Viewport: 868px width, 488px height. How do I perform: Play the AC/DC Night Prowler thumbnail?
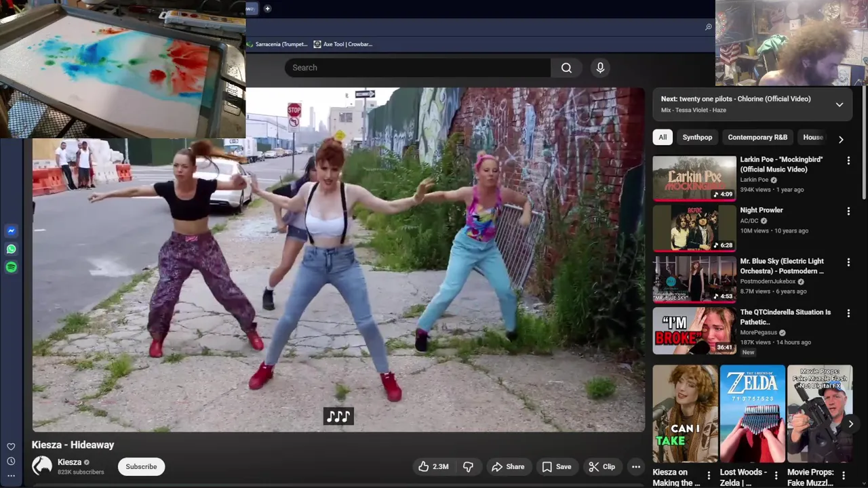(x=694, y=229)
